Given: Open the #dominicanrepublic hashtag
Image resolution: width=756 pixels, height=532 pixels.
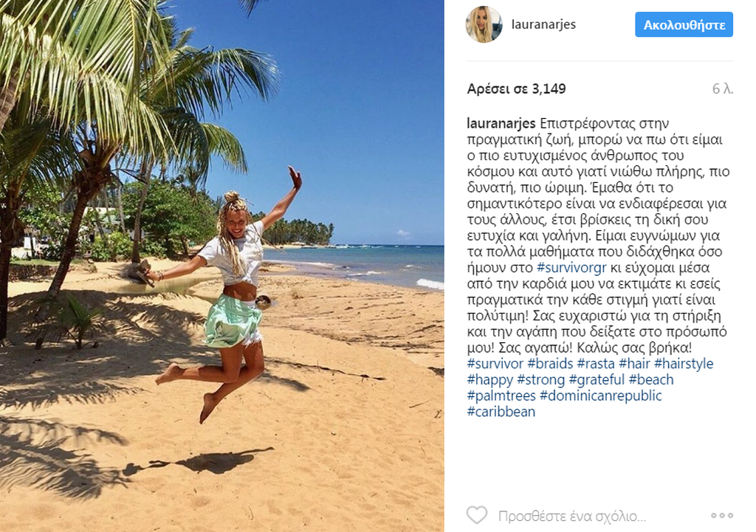Looking at the screenshot, I should [x=601, y=395].
